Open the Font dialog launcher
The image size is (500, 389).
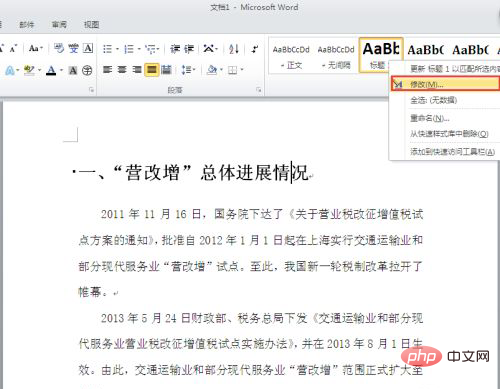91,90
